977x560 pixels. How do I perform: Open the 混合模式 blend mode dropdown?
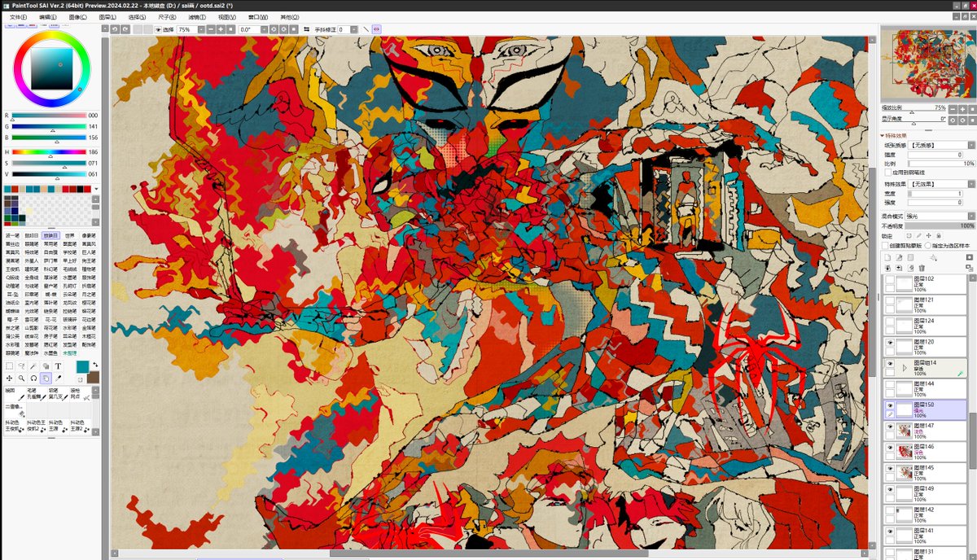tap(972, 217)
